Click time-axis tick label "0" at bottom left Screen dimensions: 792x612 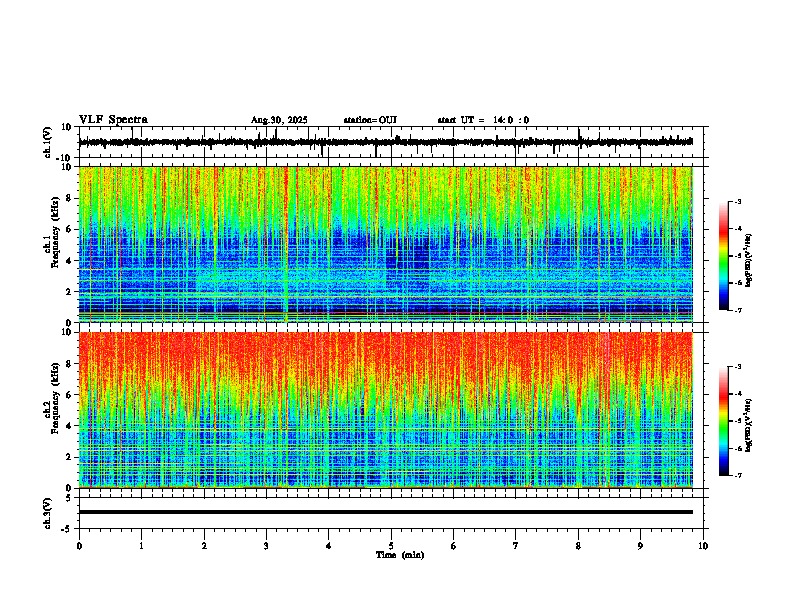(79, 546)
